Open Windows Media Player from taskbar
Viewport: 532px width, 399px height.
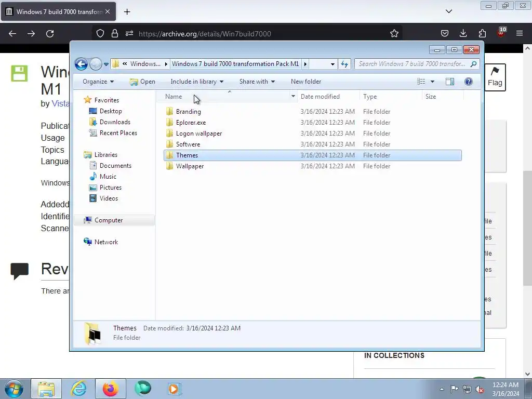(175, 389)
